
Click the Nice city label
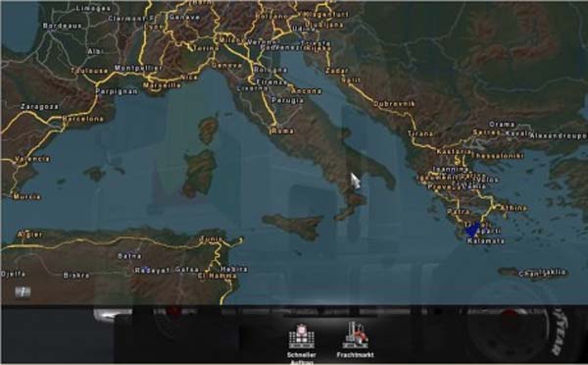tap(189, 77)
